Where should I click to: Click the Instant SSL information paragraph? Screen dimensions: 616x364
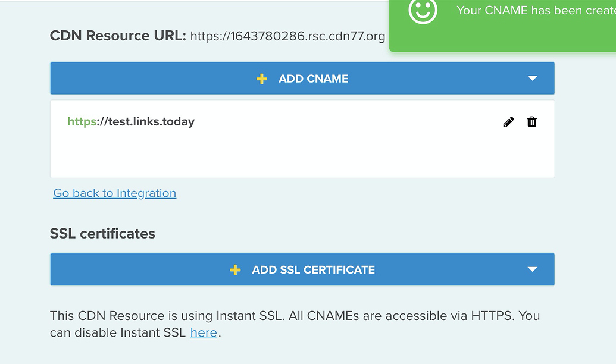tap(295, 324)
